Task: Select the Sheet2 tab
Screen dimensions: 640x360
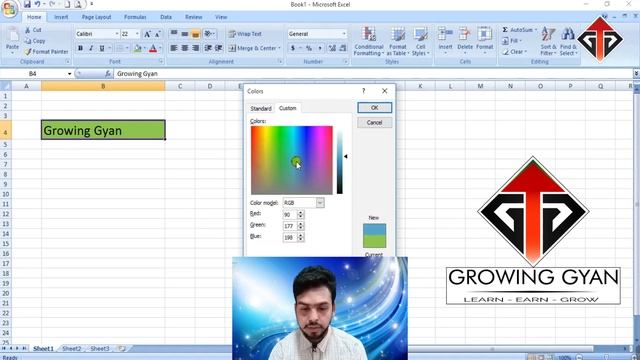Action: click(x=72, y=349)
